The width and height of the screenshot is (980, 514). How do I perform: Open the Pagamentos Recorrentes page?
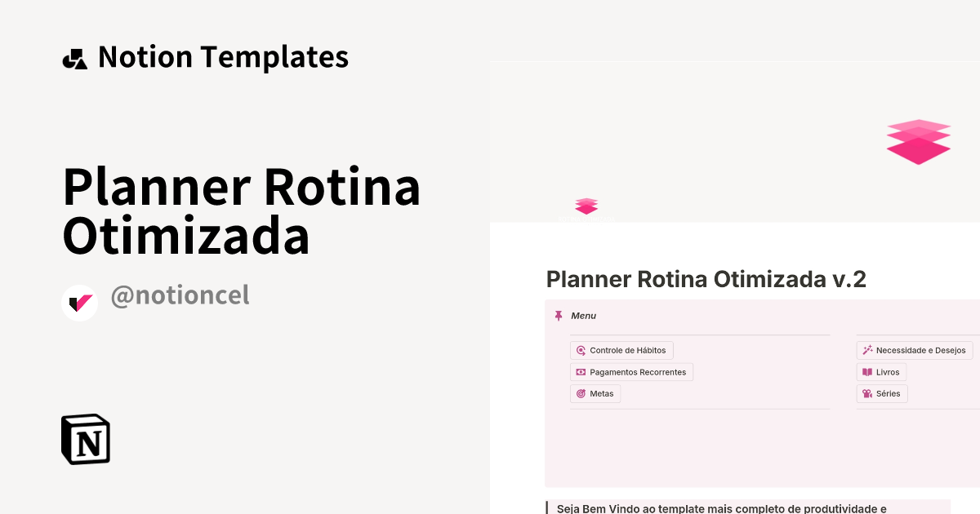point(631,372)
